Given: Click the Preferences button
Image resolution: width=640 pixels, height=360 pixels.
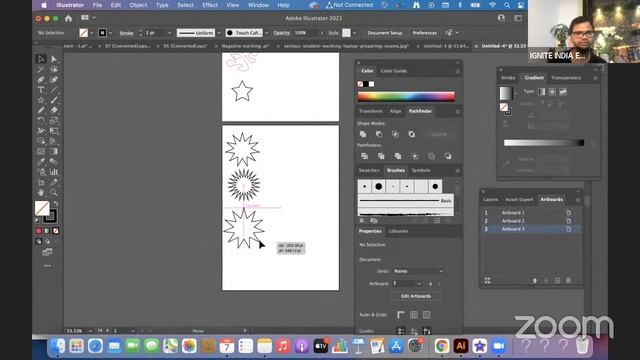Looking at the screenshot, I should coord(424,33).
